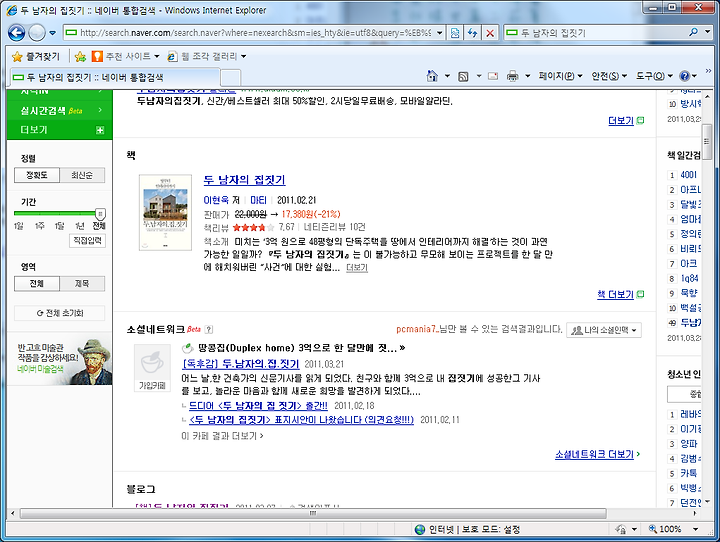Expand the 더보기 plus icon in green sidebar
Image resolution: width=720 pixels, height=542 pixels.
100,130
